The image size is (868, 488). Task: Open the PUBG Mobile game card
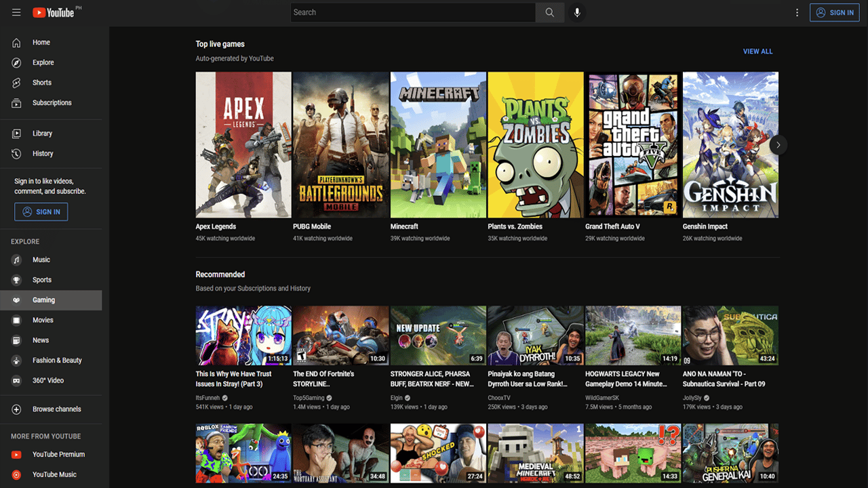(341, 144)
